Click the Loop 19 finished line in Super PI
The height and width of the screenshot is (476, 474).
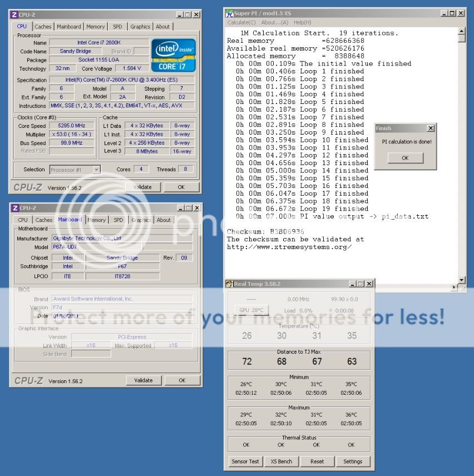coord(302,209)
